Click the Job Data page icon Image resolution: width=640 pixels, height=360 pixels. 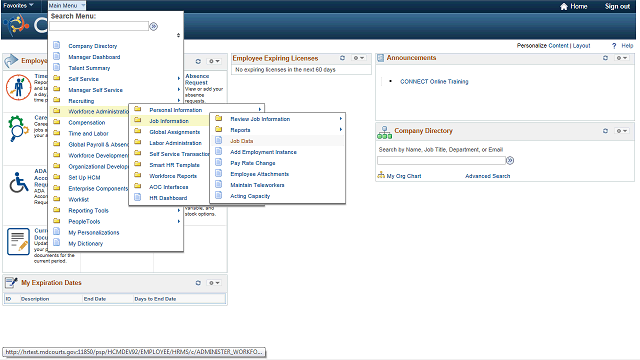point(219,140)
